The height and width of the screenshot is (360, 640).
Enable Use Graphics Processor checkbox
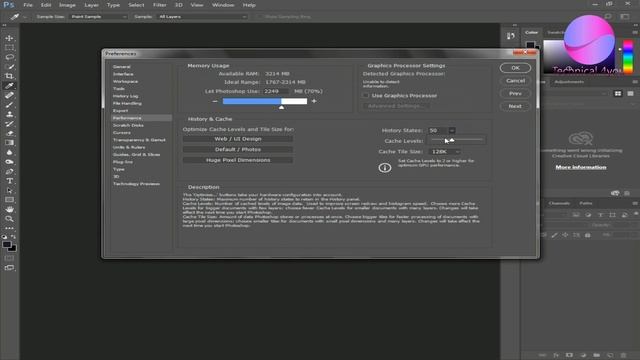point(366,96)
